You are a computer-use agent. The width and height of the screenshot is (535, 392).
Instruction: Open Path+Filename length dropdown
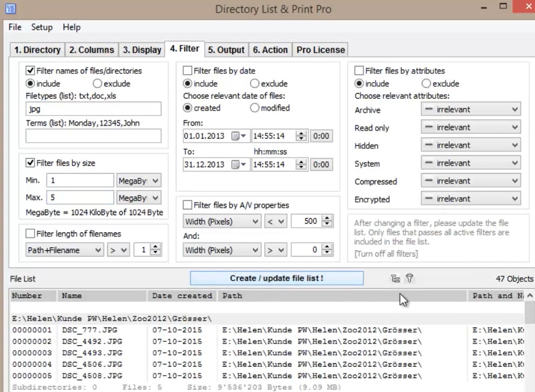coord(64,250)
